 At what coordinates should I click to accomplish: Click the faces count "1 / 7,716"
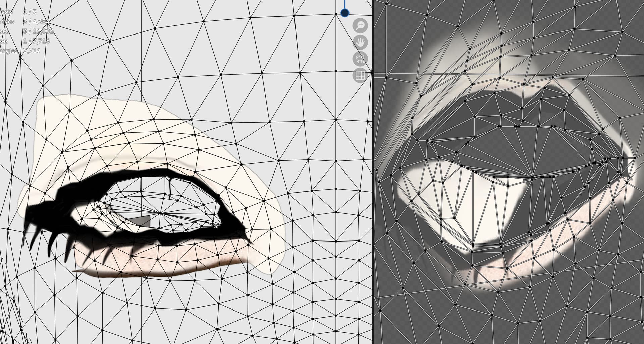37,41
